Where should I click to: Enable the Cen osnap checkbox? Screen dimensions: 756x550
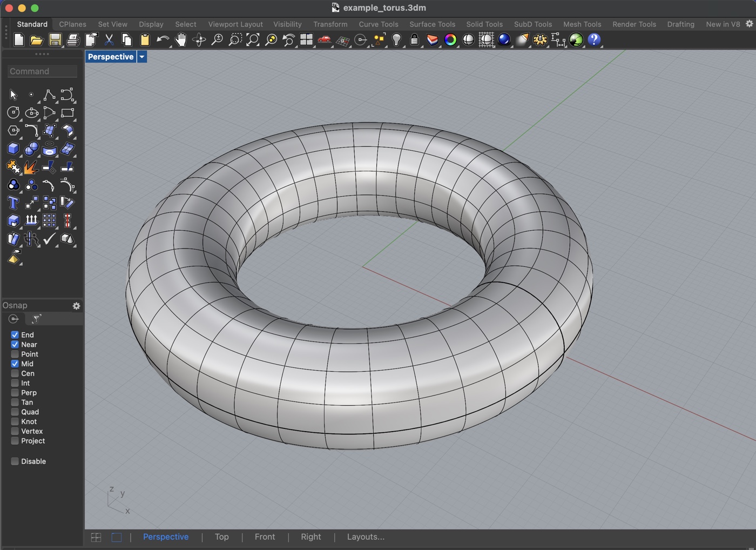[15, 373]
